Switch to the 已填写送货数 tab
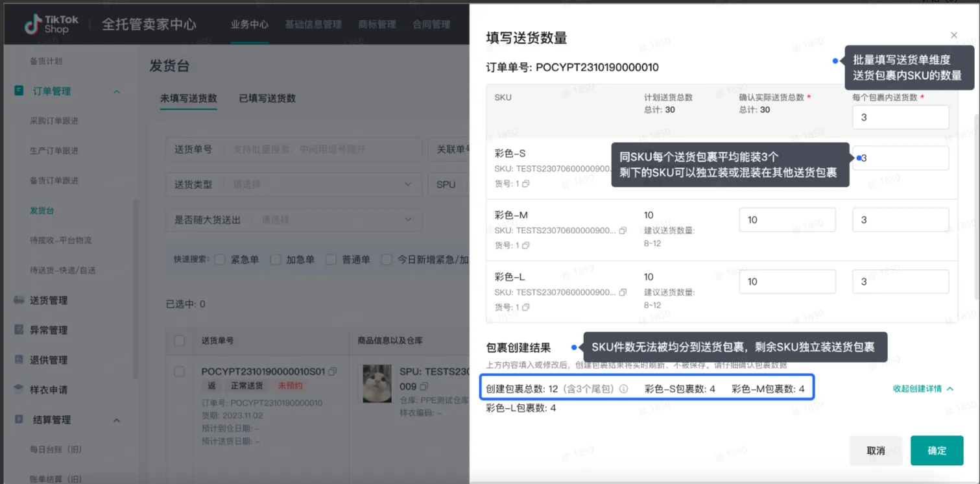Image resolution: width=980 pixels, height=484 pixels. 267,98
